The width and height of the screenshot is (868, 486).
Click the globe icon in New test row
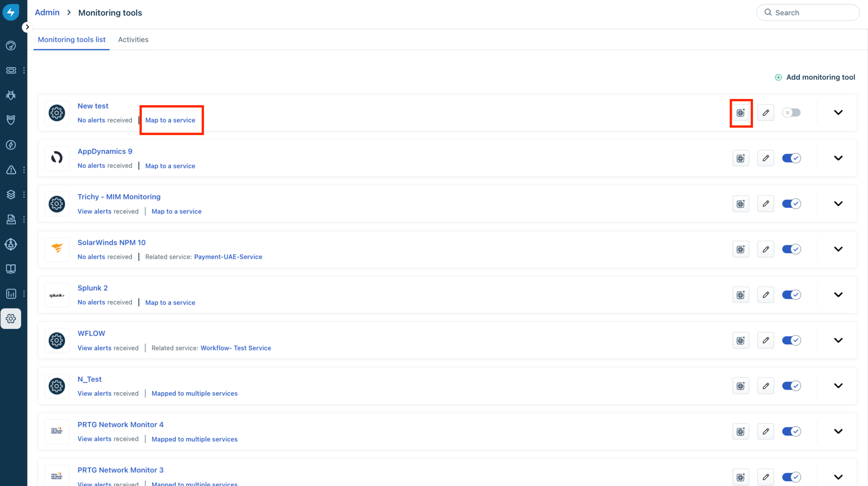point(741,113)
